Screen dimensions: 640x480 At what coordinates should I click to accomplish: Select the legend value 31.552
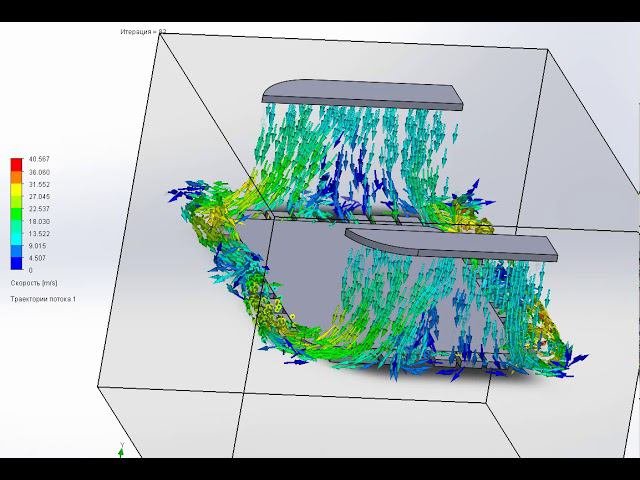pos(39,184)
